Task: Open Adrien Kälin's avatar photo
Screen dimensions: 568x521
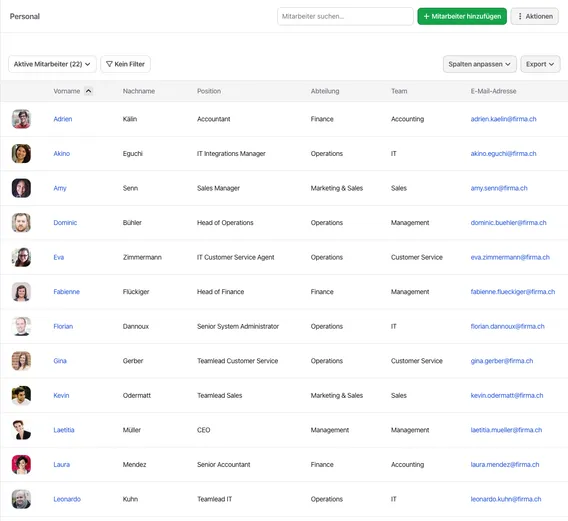Action: tap(21, 119)
